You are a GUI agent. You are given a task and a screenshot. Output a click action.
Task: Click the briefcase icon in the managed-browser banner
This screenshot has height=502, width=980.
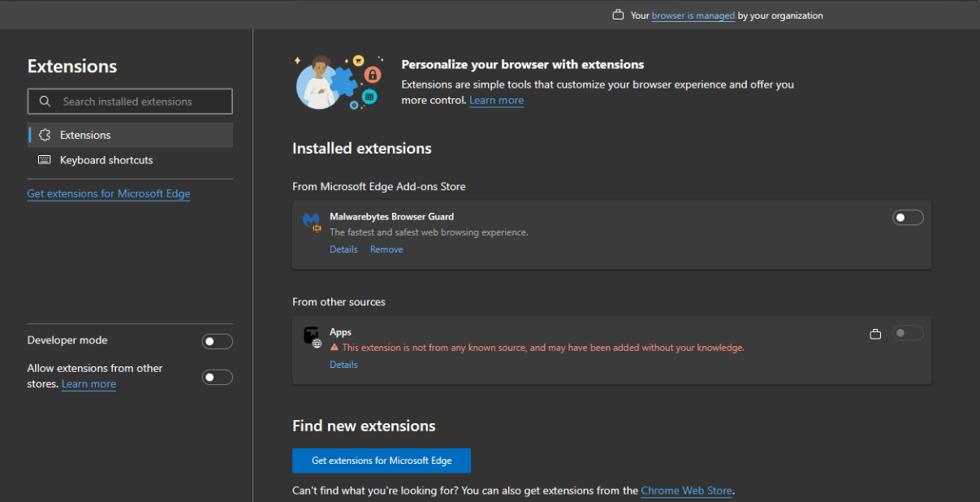point(618,15)
